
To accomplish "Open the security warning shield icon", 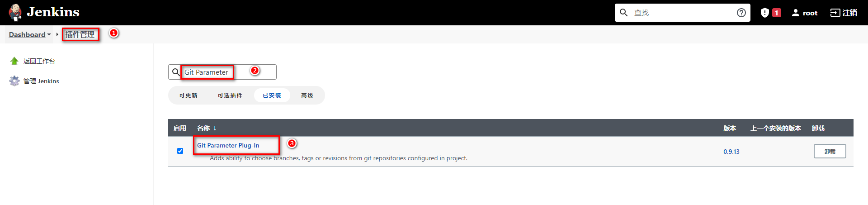I will 764,13.
